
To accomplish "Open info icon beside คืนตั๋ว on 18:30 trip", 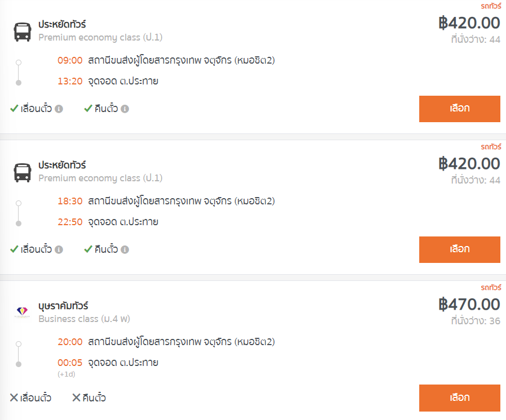I will (125, 250).
